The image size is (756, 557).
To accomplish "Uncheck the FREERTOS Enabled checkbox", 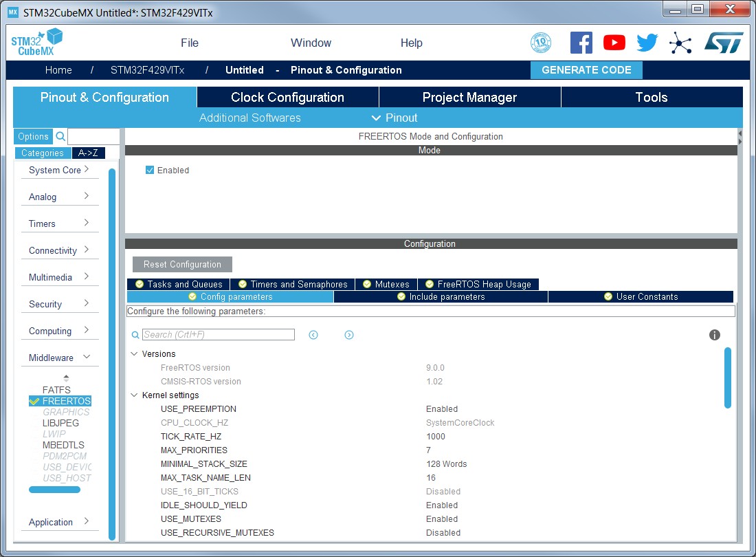I will (x=150, y=171).
